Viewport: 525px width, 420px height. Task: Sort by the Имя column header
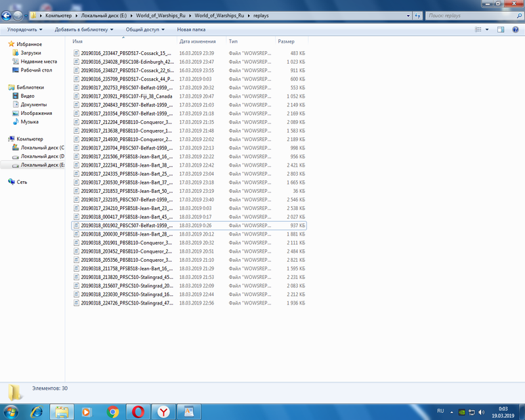[x=123, y=41]
